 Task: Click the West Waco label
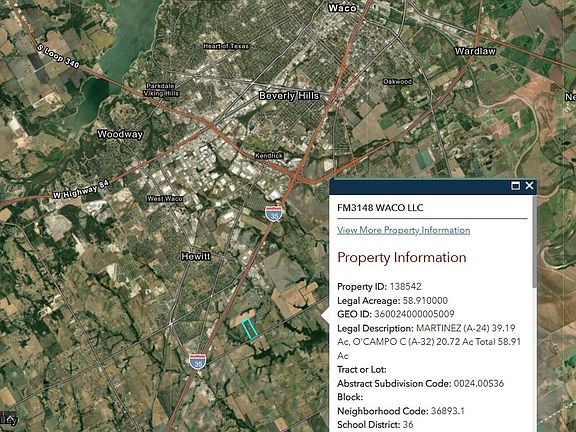[x=165, y=199]
